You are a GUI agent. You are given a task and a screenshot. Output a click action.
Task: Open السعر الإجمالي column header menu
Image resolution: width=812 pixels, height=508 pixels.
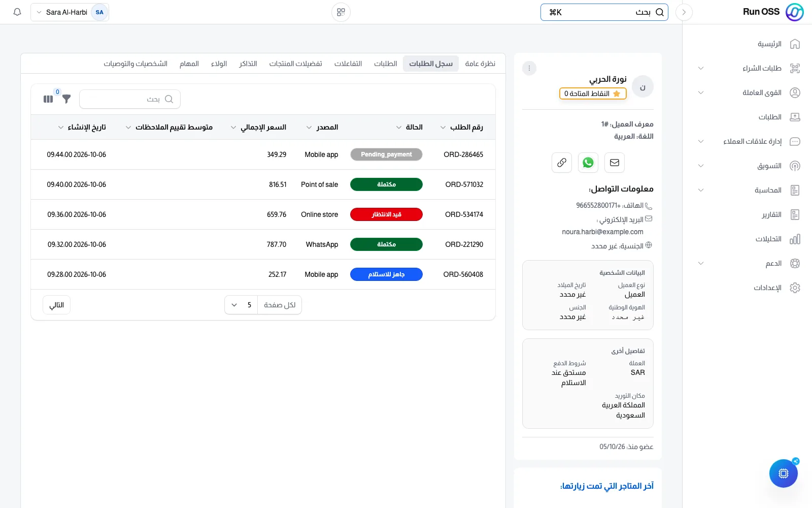pos(233,127)
